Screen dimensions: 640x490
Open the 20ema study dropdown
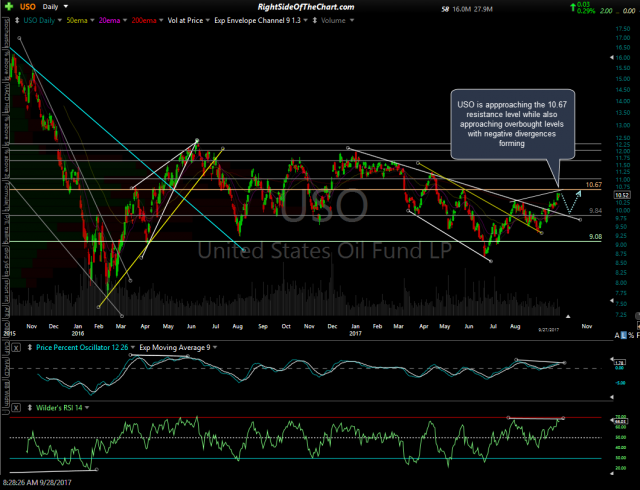click(x=124, y=20)
